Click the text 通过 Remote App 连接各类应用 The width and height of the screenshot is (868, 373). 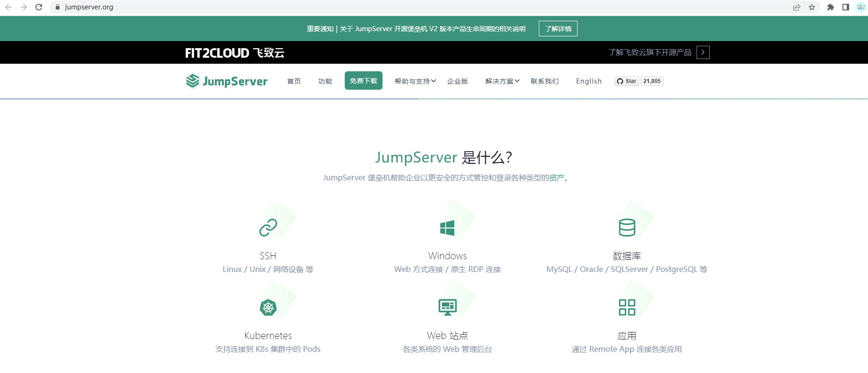627,349
